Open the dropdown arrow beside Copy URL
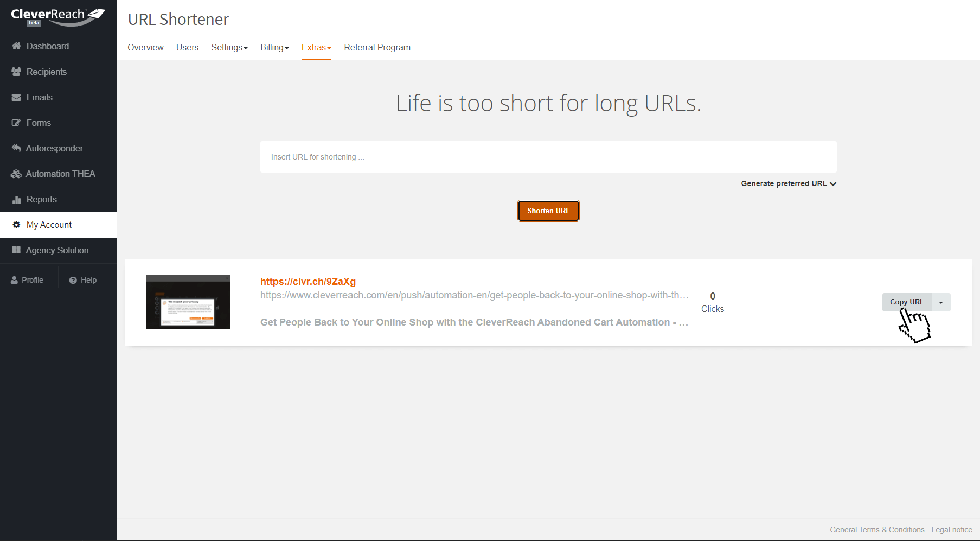The image size is (980, 541). (941, 302)
